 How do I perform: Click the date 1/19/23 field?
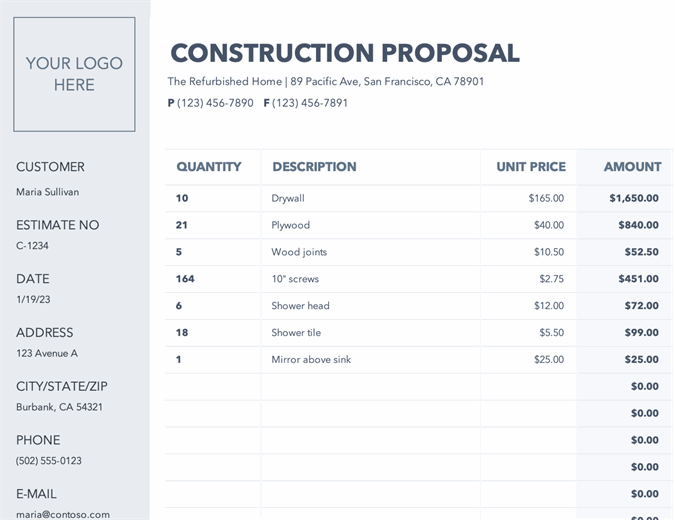tap(32, 299)
